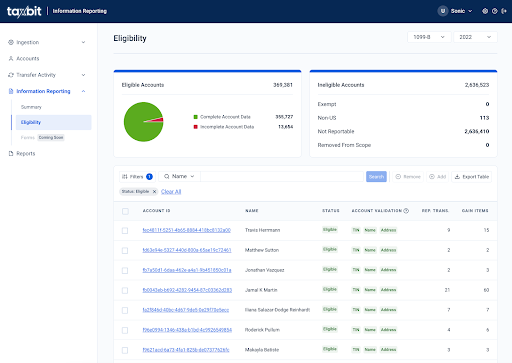512x363 pixels.
Task: Select the Jamal K Martin row checkbox
Action: point(125,291)
